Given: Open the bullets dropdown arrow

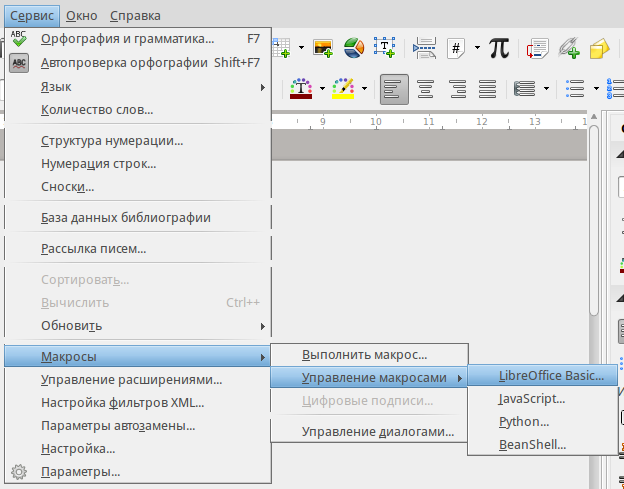Looking at the screenshot, I should [596, 88].
